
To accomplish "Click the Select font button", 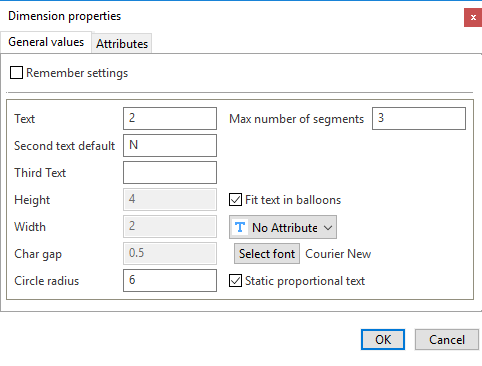I will 267,254.
